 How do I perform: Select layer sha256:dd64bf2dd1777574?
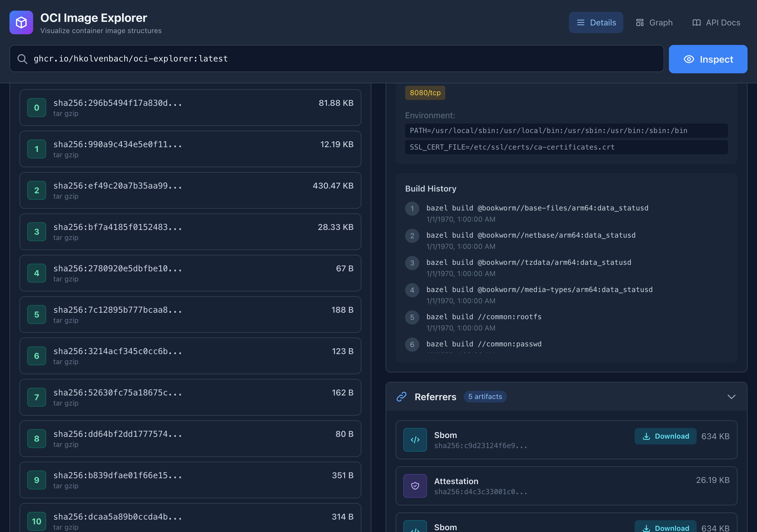point(190,438)
